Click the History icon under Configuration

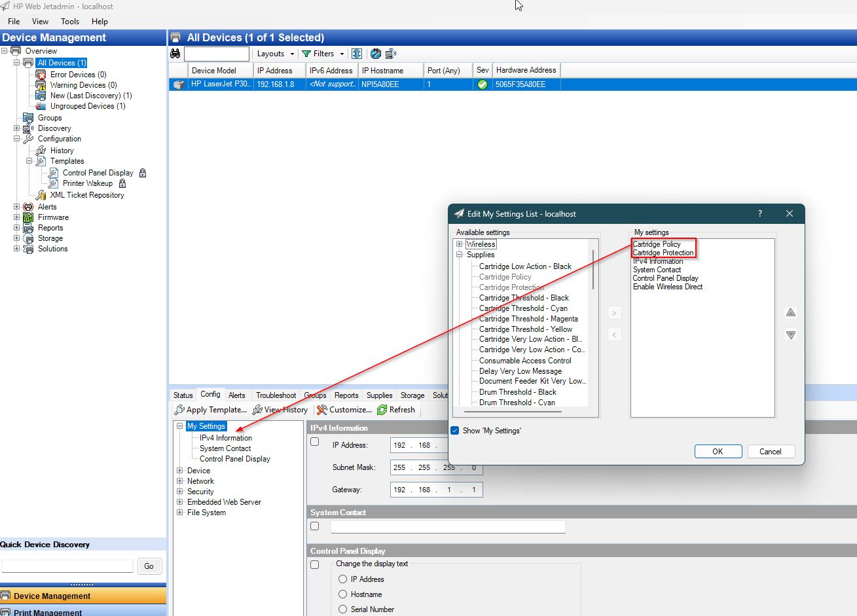[x=41, y=151]
